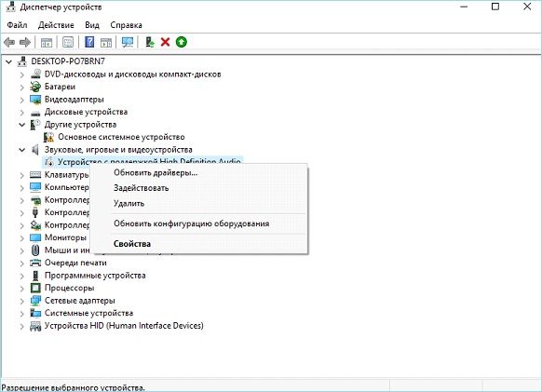Expand the Процессоры category chevron
The width and height of the screenshot is (542, 392).
[x=21, y=289]
